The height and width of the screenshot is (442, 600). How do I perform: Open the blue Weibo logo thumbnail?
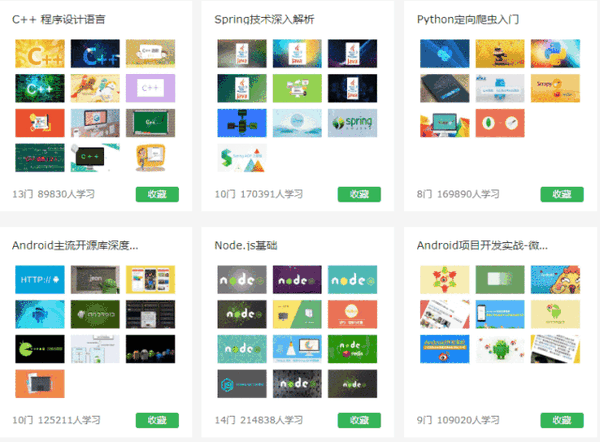445,349
